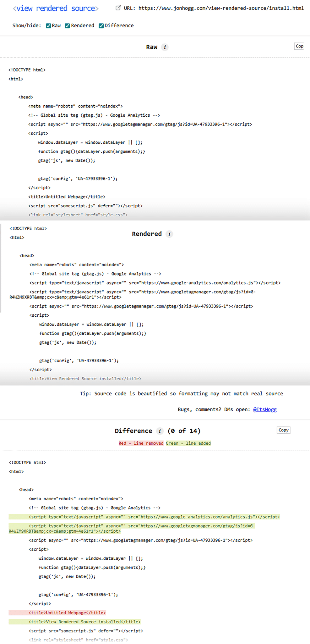
Task: Click the '(0 of 14)' difference counter
Action: (184, 431)
